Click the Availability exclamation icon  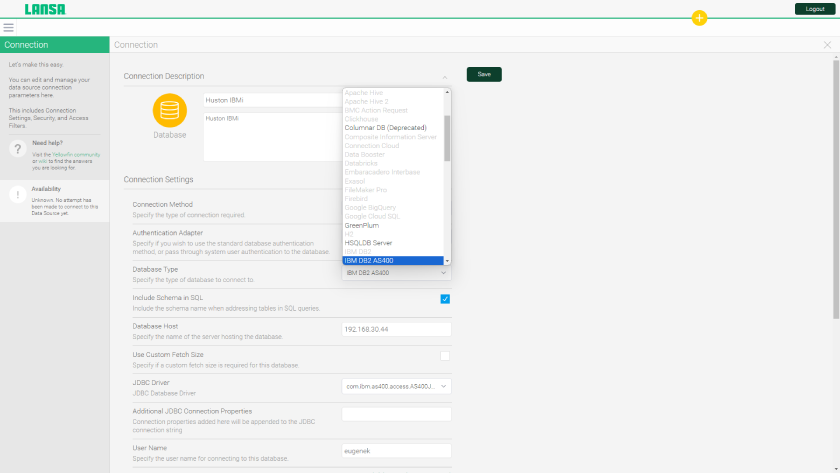tap(18, 194)
